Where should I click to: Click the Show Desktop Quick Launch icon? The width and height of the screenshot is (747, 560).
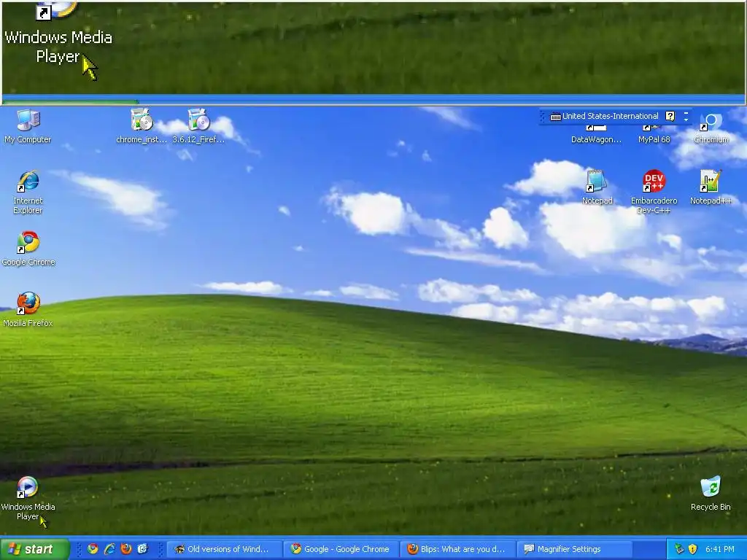(x=142, y=549)
